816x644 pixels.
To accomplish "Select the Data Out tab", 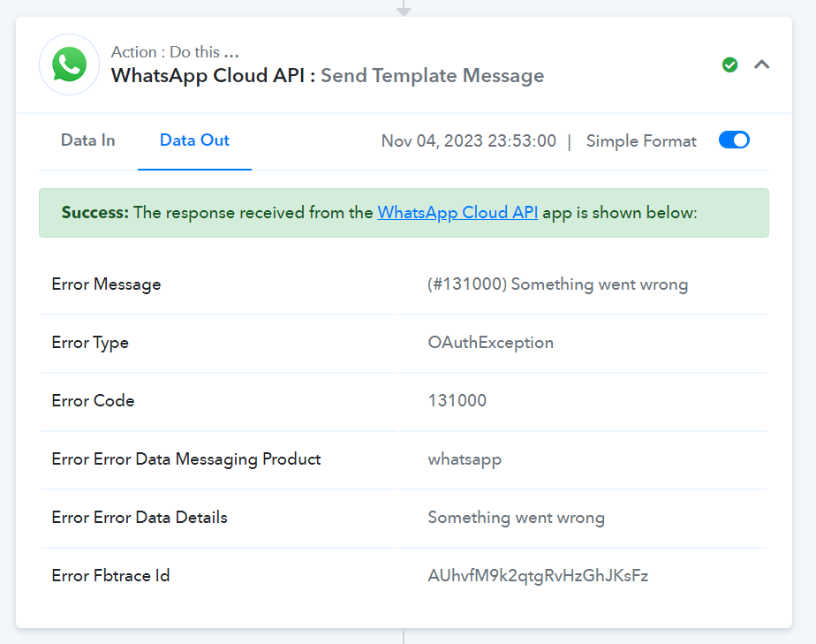I will click(x=194, y=140).
